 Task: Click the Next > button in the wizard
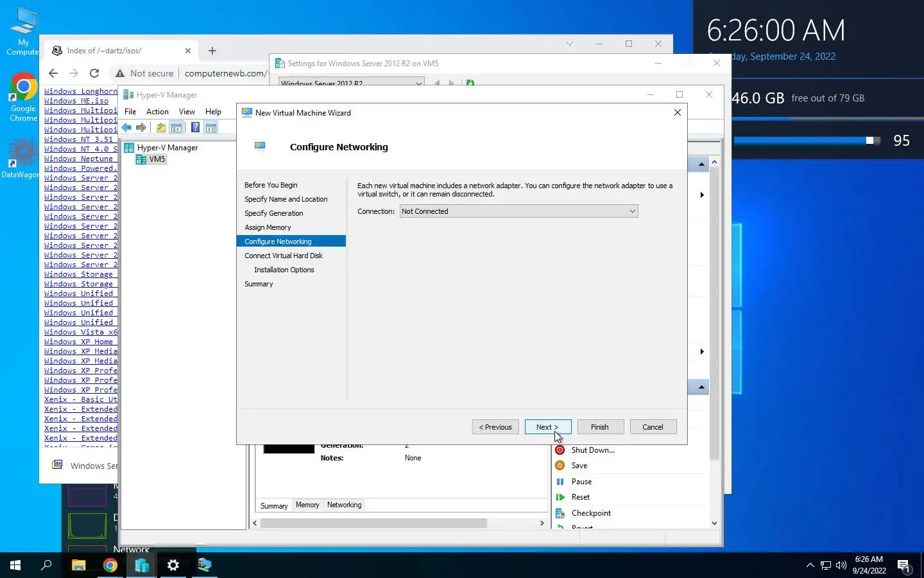coord(548,427)
